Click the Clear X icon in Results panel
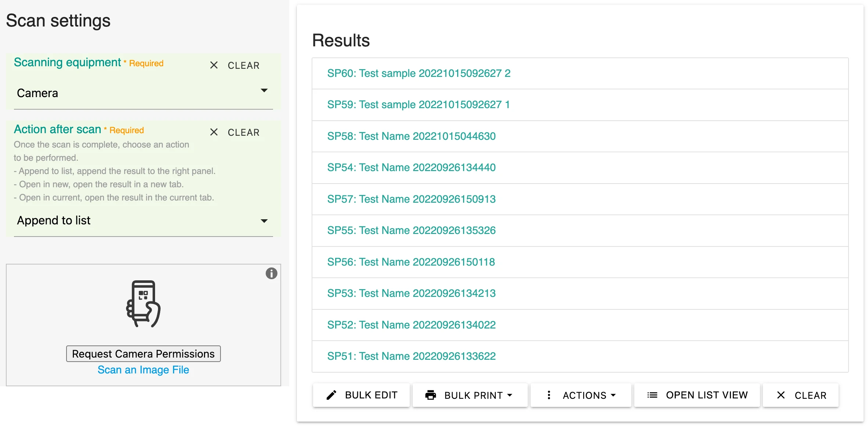This screenshot has height=426, width=868. point(782,395)
